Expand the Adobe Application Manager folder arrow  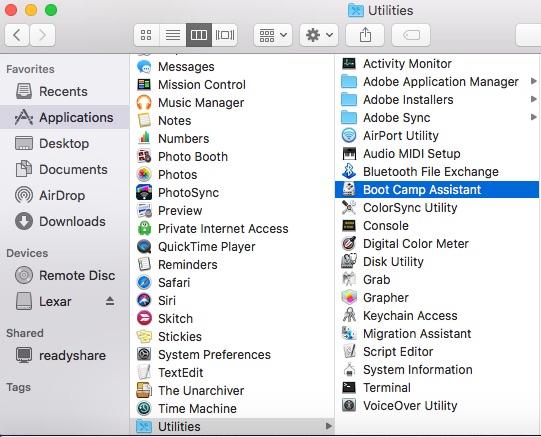tap(533, 81)
